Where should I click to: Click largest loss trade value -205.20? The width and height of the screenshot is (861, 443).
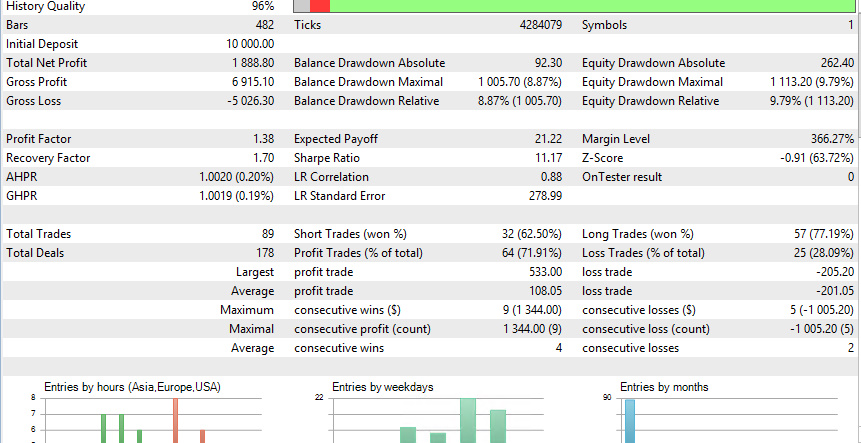coord(835,272)
